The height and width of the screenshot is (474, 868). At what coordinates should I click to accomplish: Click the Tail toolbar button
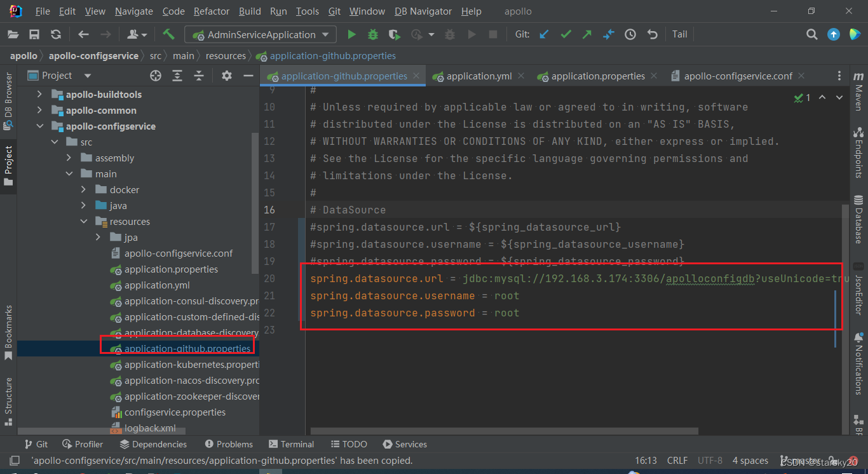pyautogui.click(x=680, y=34)
